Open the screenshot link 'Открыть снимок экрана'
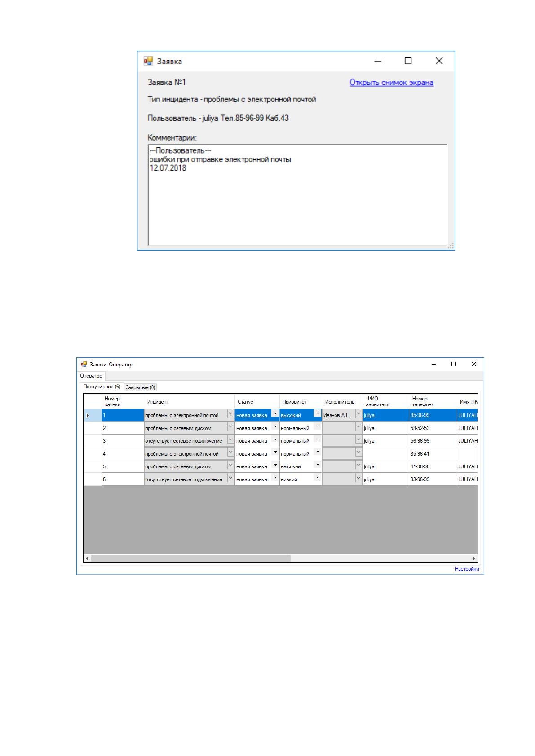 pyautogui.click(x=391, y=82)
